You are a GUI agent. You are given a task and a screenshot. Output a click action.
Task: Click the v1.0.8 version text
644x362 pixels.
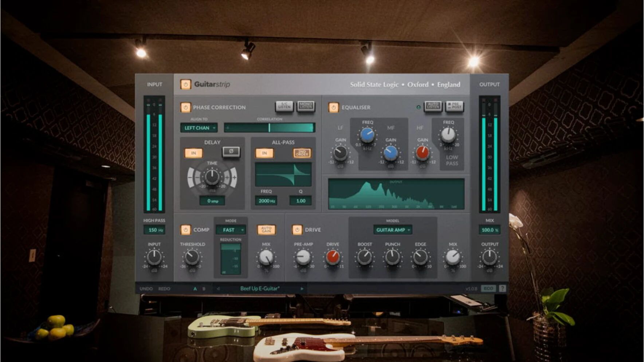tap(471, 289)
